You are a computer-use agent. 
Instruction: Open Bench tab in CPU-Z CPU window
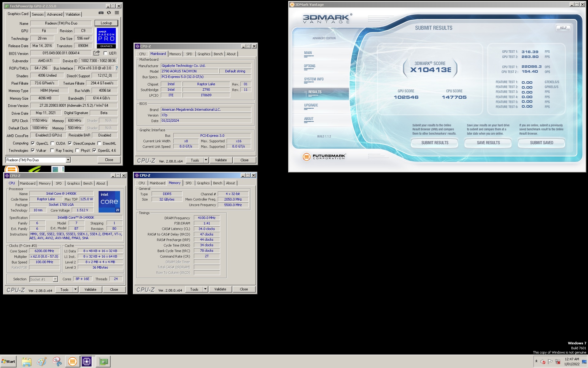88,183
